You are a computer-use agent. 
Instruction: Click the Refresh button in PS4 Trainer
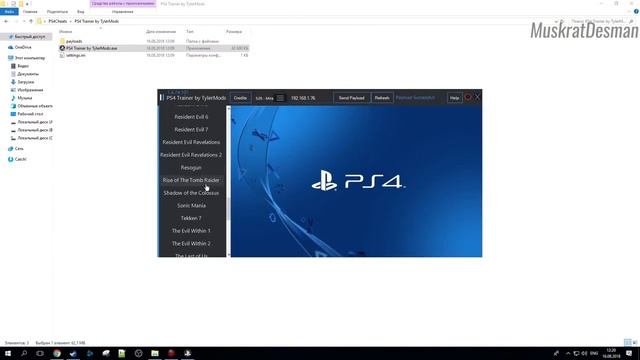tap(382, 98)
